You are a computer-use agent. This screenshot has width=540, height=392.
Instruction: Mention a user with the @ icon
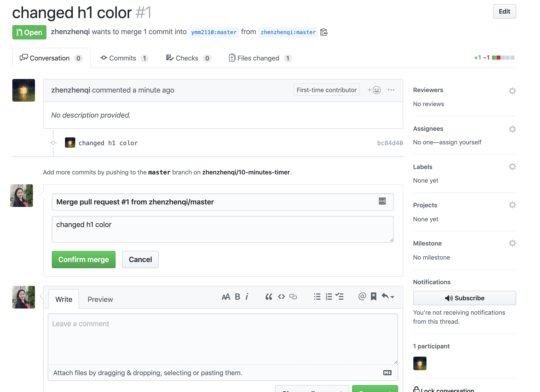(362, 297)
